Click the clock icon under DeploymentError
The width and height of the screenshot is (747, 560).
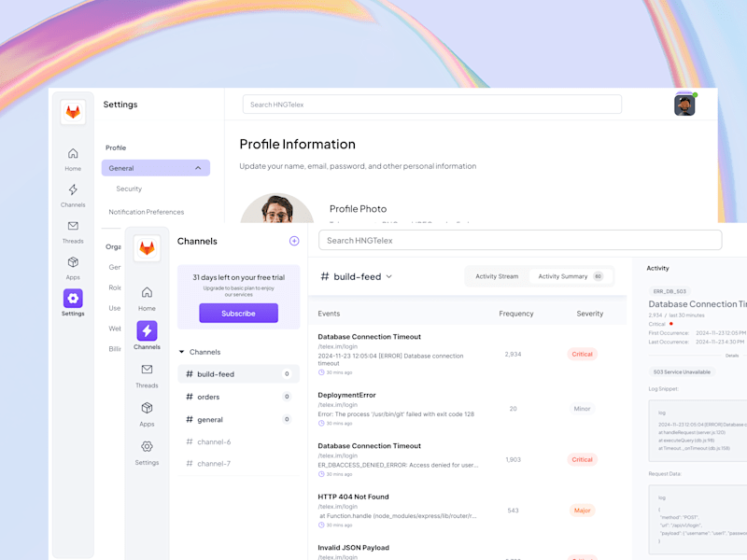pyautogui.click(x=321, y=424)
